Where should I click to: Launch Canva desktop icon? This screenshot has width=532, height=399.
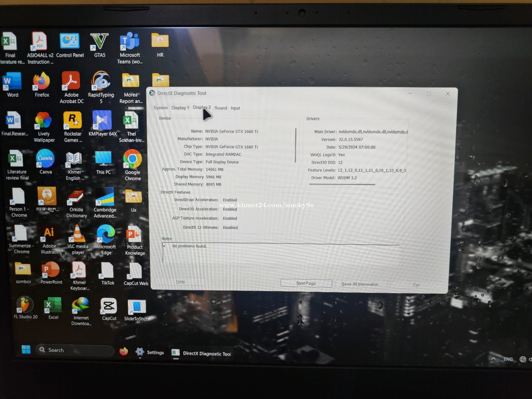(45, 162)
